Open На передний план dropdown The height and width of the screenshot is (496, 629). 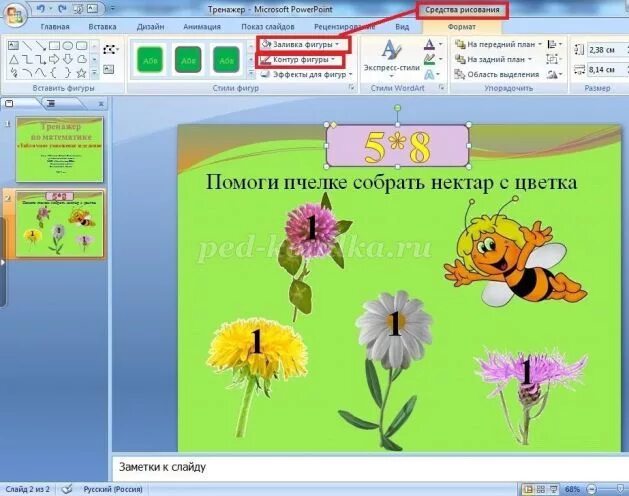499,44
